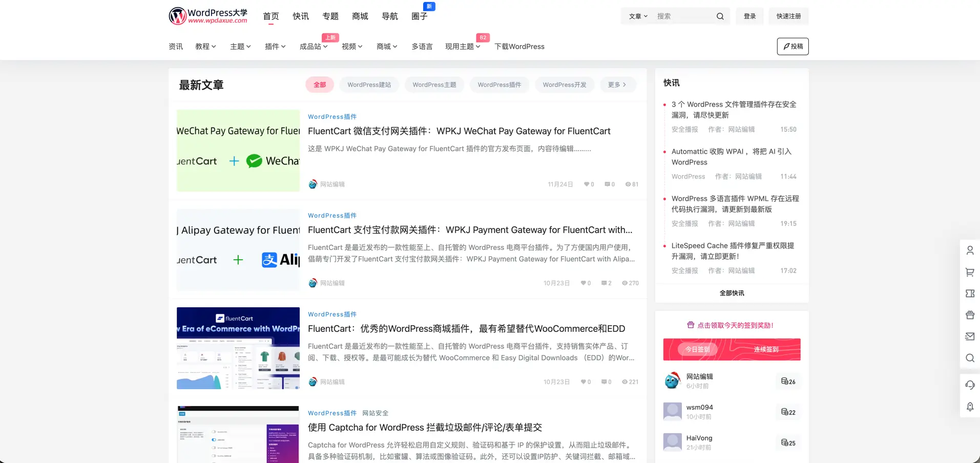Click the 今日签到 button
980x463 pixels.
tap(697, 349)
